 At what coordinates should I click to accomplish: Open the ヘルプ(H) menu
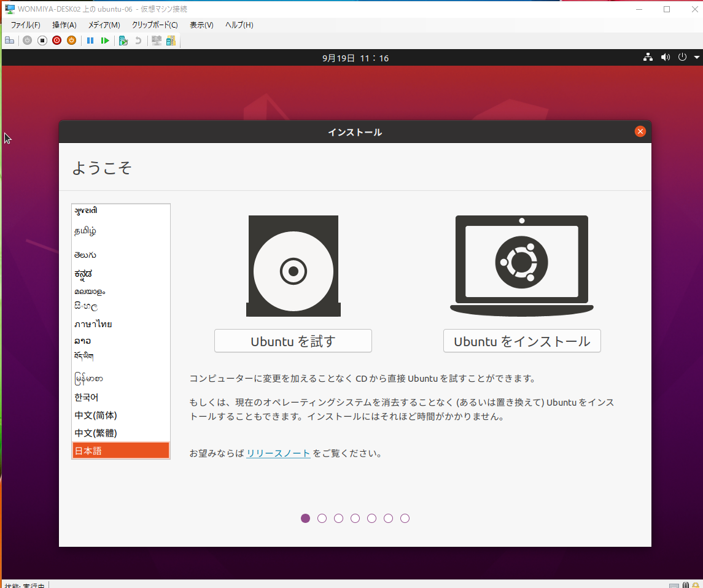click(x=239, y=25)
